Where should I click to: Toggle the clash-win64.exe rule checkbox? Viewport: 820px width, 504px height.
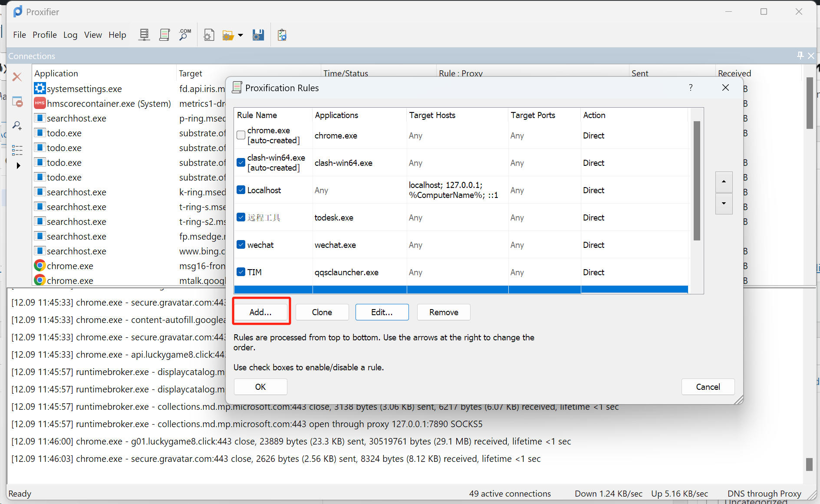coord(241,162)
